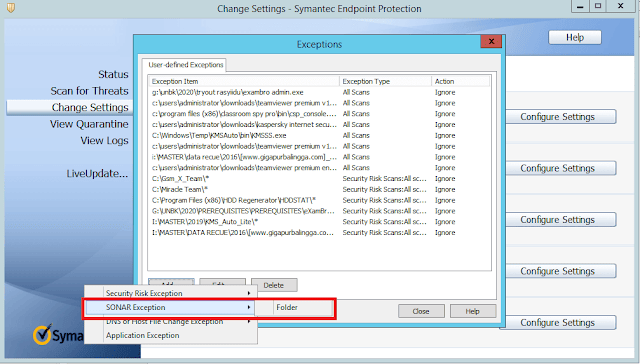640x364 pixels.
Task: Launch LiveUpdate... from sidebar
Action: pyautogui.click(x=97, y=174)
